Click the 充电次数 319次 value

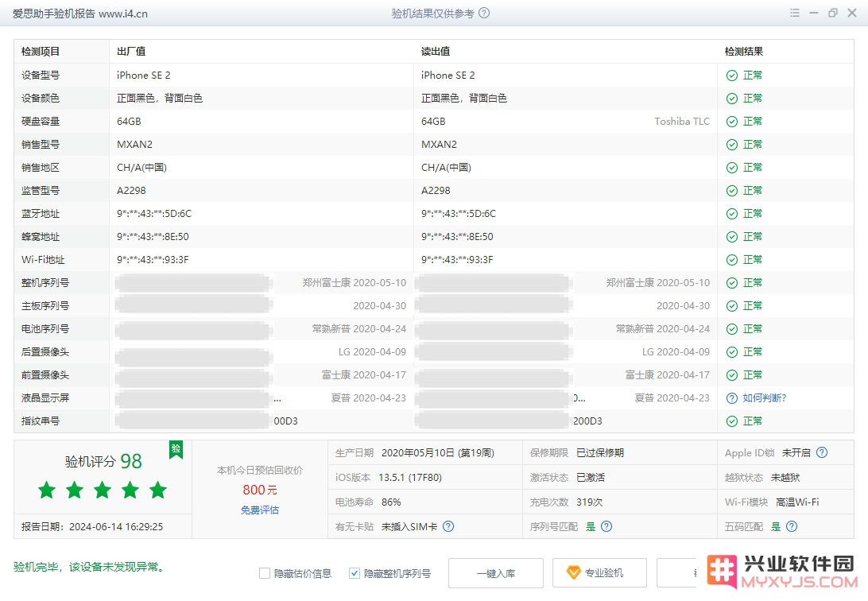pos(590,502)
